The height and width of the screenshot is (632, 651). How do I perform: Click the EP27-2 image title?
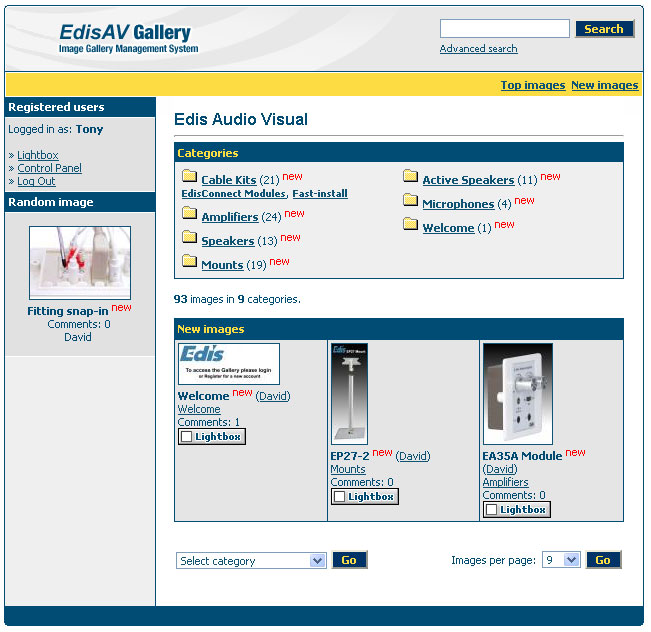coord(350,456)
